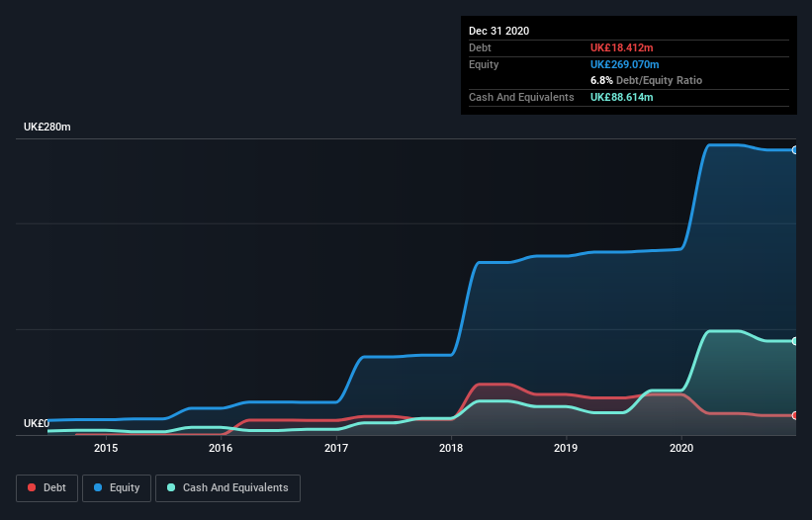Click the 2019 x-axis label
This screenshot has width=812, height=520.
[x=566, y=448]
